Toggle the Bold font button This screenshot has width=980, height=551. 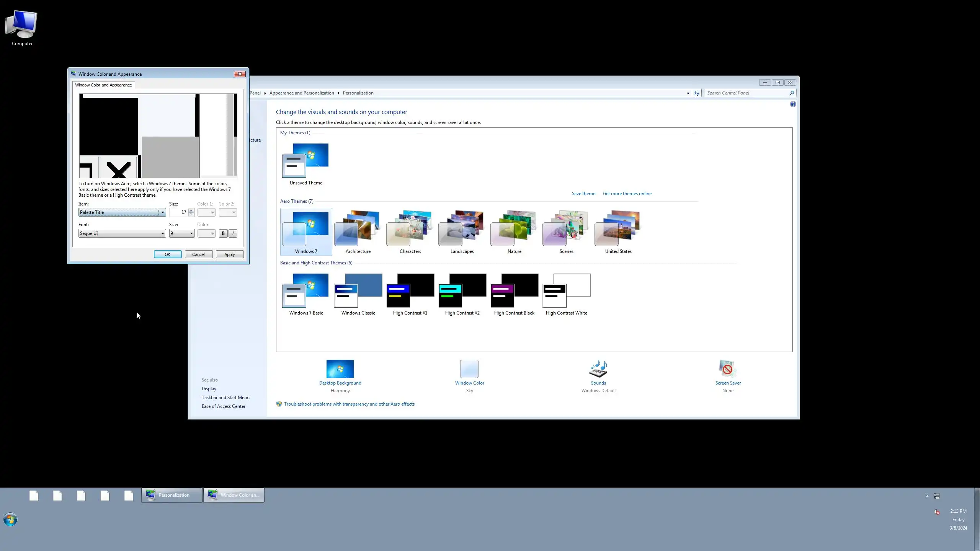(223, 233)
